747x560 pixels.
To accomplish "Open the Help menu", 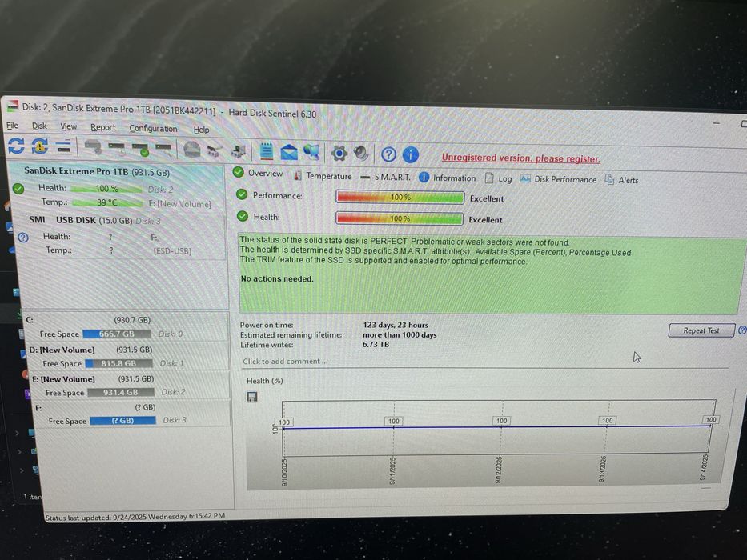I will click(x=201, y=130).
